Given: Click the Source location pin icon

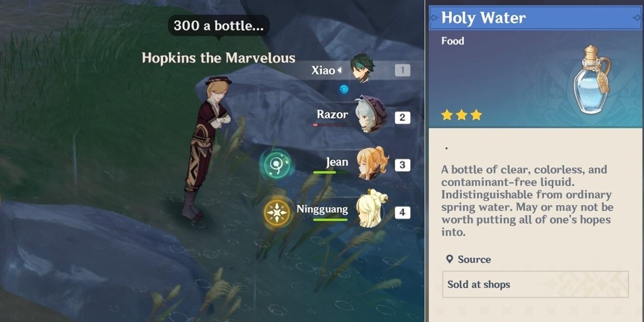Looking at the screenshot, I should (x=450, y=259).
